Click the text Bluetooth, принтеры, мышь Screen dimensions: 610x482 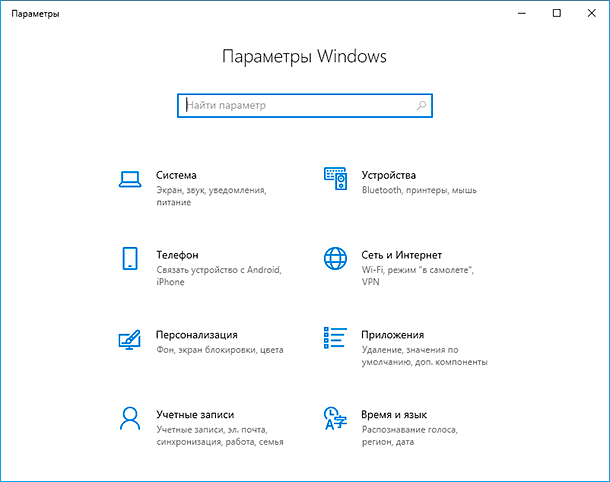click(x=419, y=190)
